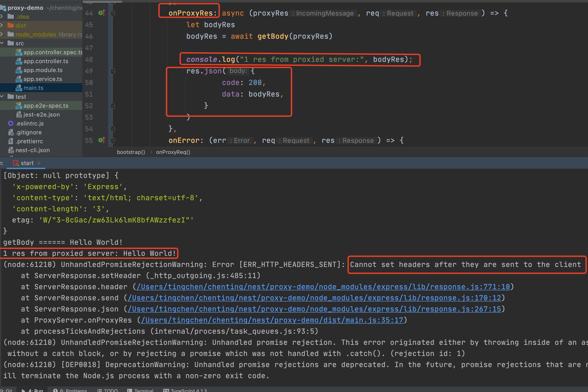588x392 pixels.
Task: Click the getBody call on line 46
Action: click(x=273, y=36)
